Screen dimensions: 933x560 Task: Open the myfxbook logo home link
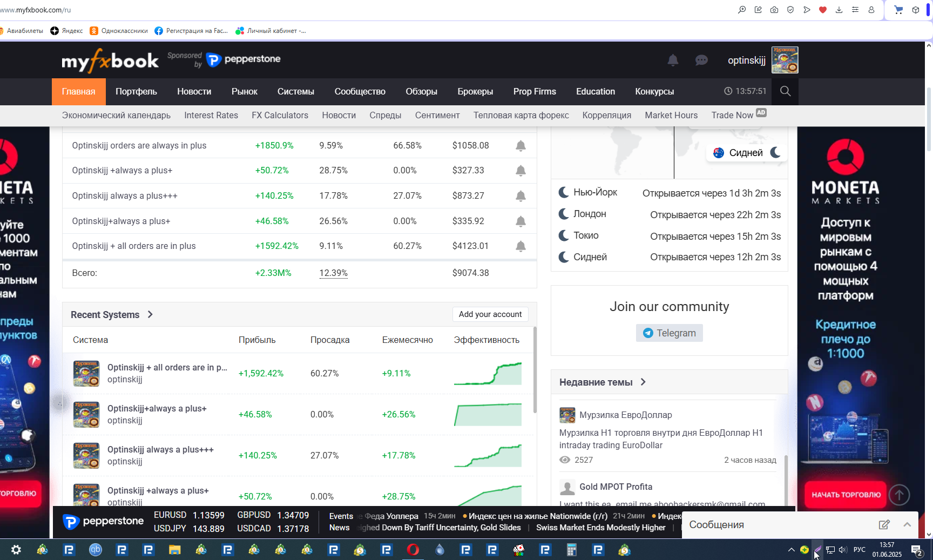110,60
